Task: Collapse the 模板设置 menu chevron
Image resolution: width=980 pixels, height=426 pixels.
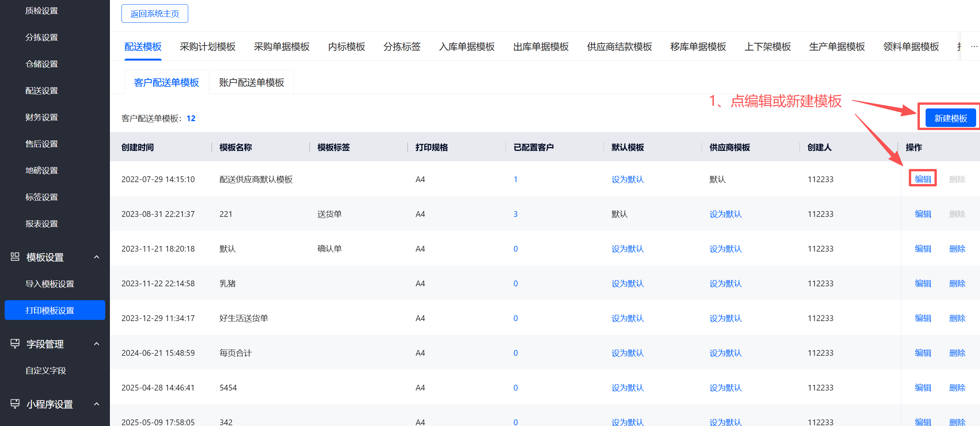Action: pos(97,257)
